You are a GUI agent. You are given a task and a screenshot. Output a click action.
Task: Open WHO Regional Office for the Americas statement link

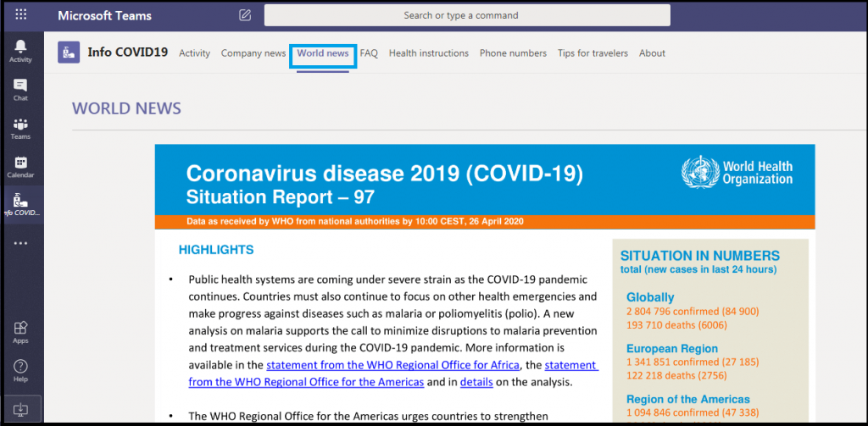coord(306,382)
